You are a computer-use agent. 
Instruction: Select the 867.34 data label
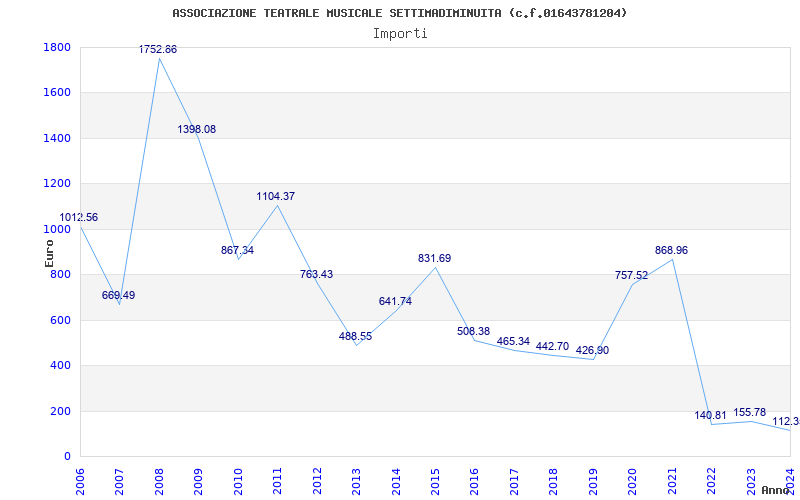click(237, 251)
